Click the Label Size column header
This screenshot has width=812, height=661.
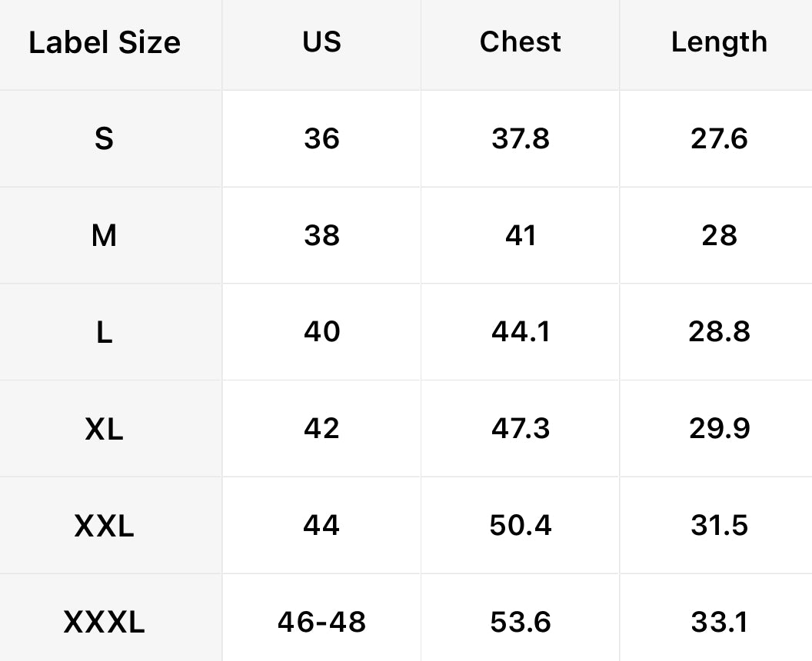pos(105,42)
